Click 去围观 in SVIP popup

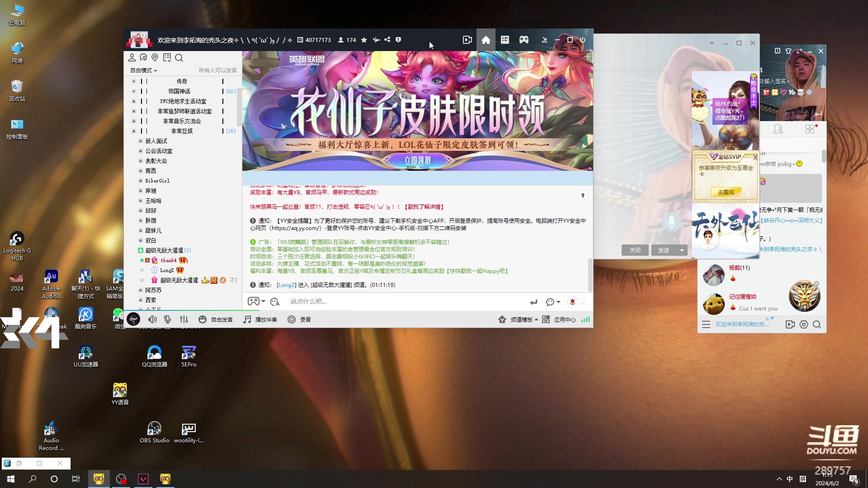pos(726,192)
